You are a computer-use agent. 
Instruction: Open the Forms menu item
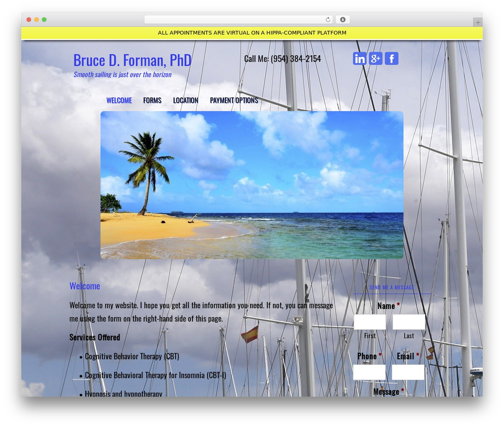click(152, 100)
